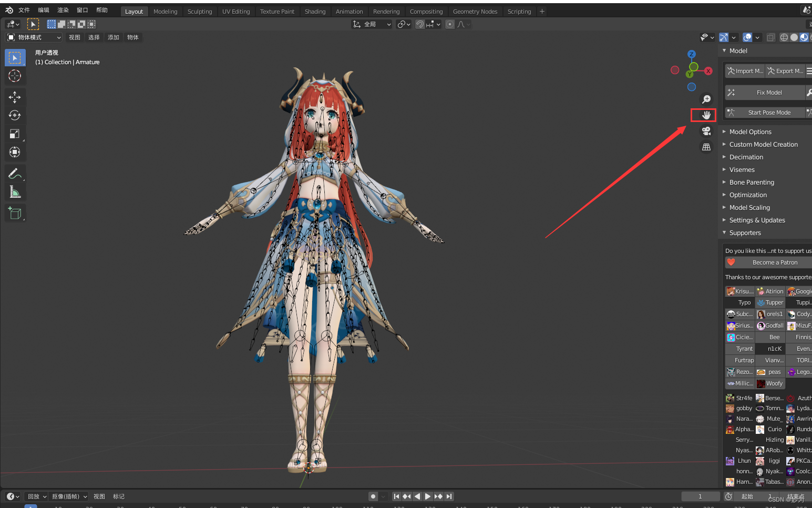
Task: Click the Export Model button
Action: click(x=785, y=71)
